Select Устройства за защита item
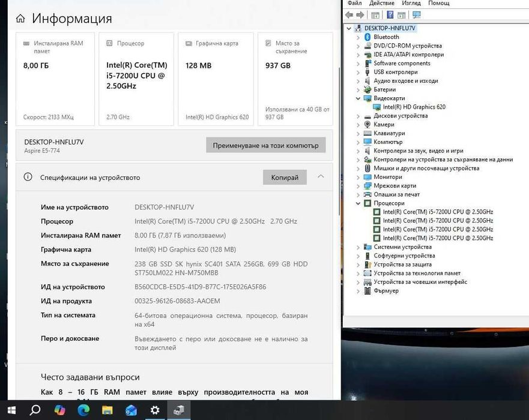The width and height of the screenshot is (529, 420). click(x=402, y=264)
